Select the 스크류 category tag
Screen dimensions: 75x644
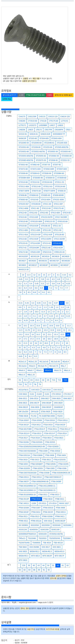coord(21,95)
